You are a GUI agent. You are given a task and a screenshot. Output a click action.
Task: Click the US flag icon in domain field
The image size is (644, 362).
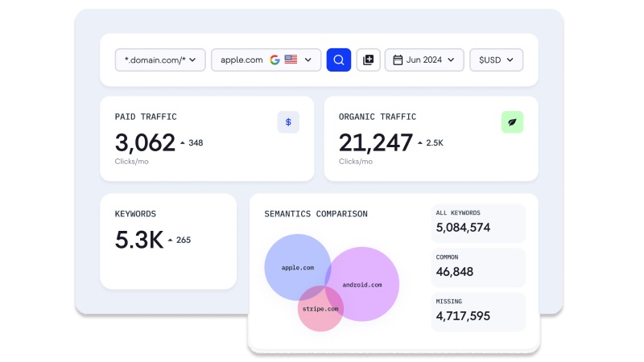(291, 60)
